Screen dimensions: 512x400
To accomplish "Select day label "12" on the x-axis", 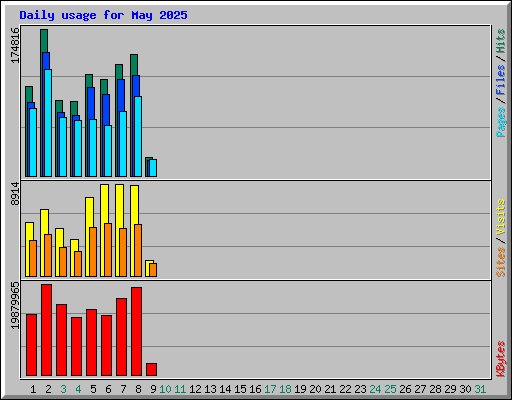I will click(195, 389).
